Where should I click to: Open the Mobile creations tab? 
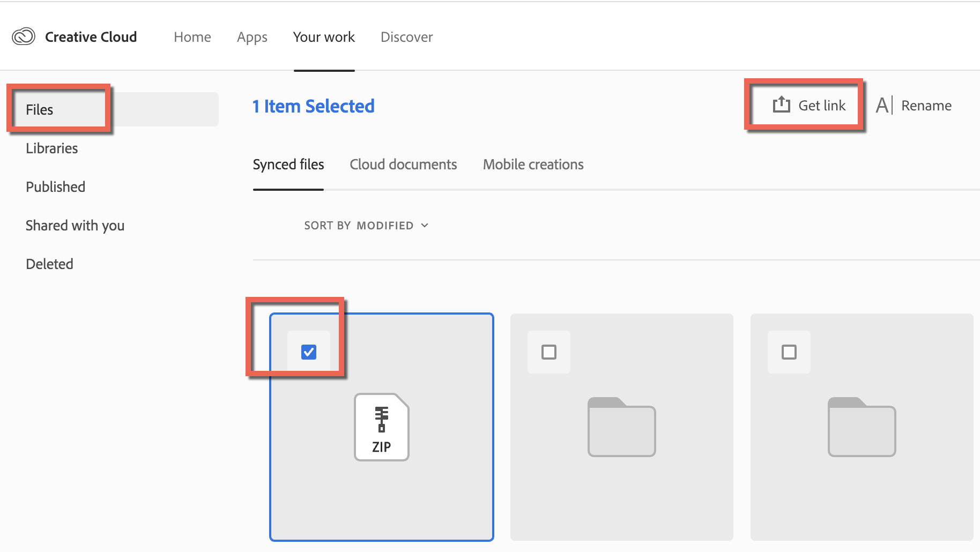tap(533, 165)
